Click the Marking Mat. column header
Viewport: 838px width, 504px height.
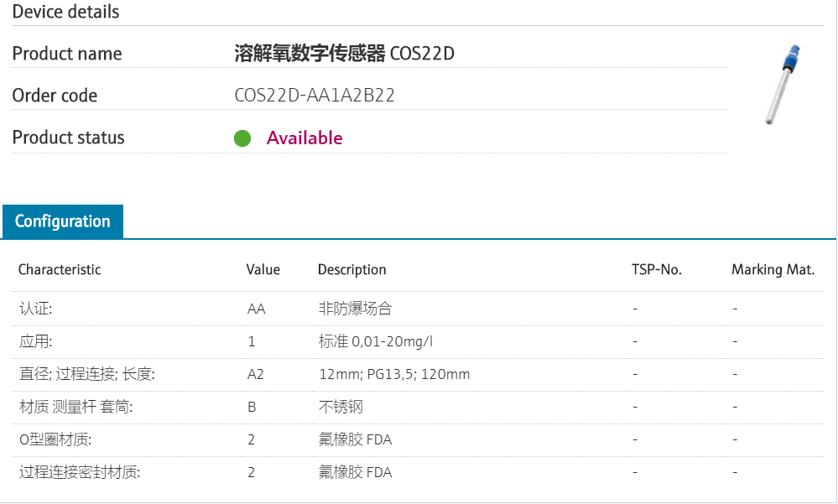773,270
